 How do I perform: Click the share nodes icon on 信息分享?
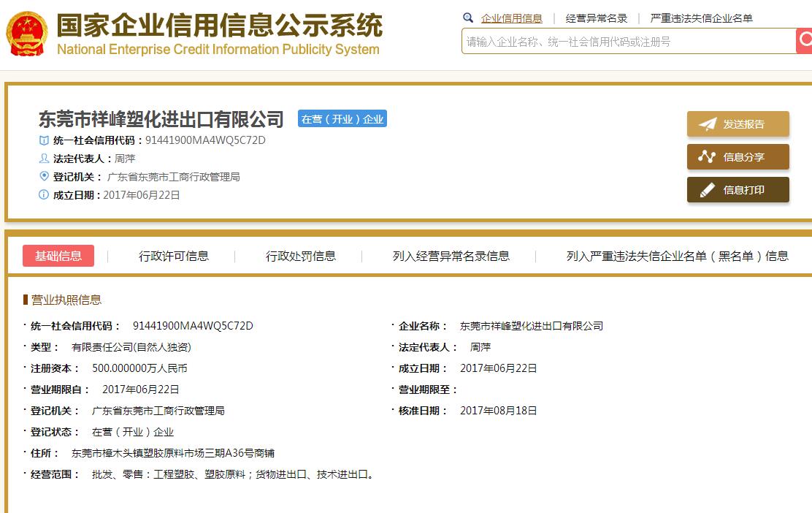coord(707,157)
